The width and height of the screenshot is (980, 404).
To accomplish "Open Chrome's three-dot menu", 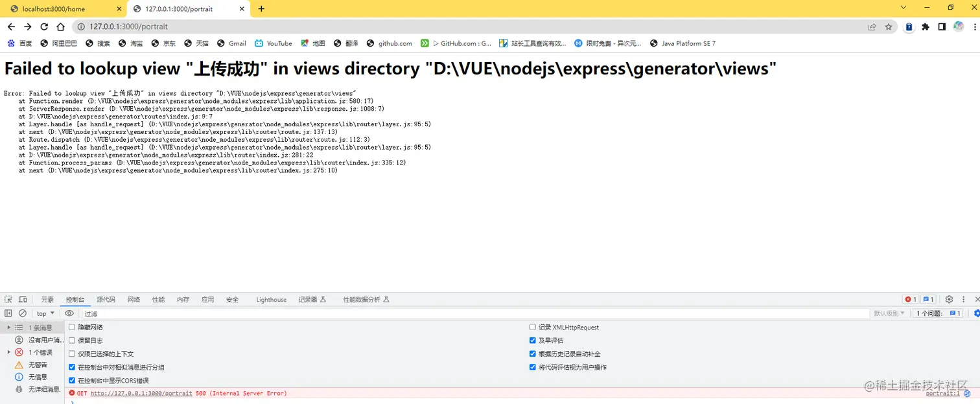I will pos(974,27).
